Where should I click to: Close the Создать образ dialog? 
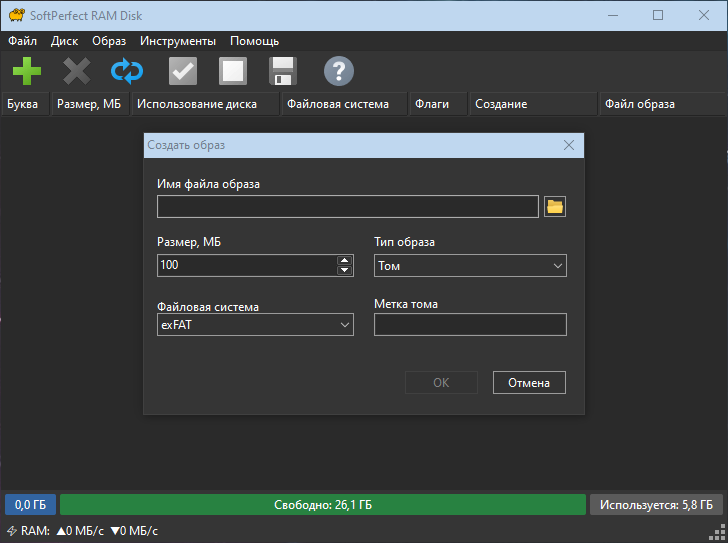pos(569,145)
